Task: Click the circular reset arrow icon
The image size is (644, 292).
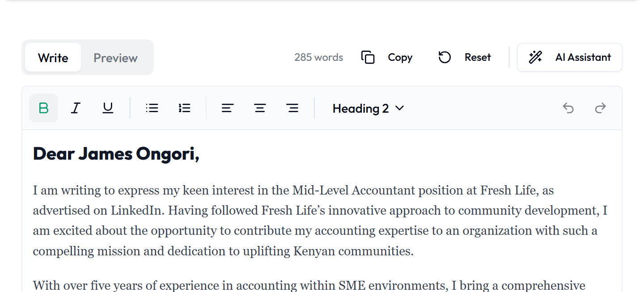Action: [445, 57]
